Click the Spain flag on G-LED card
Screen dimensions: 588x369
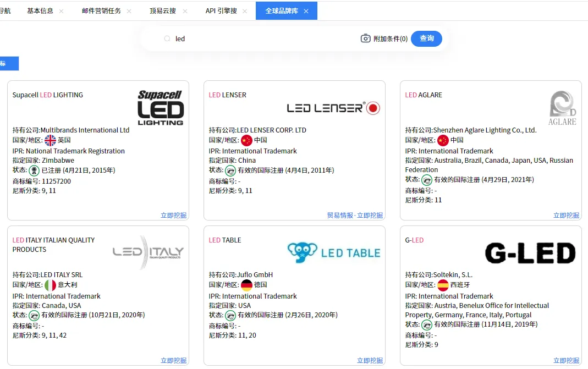coord(443,285)
